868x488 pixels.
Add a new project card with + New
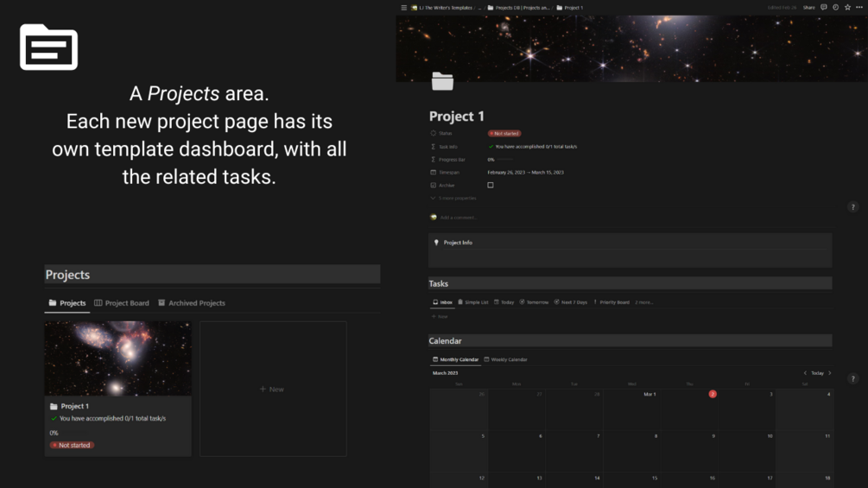(x=272, y=390)
